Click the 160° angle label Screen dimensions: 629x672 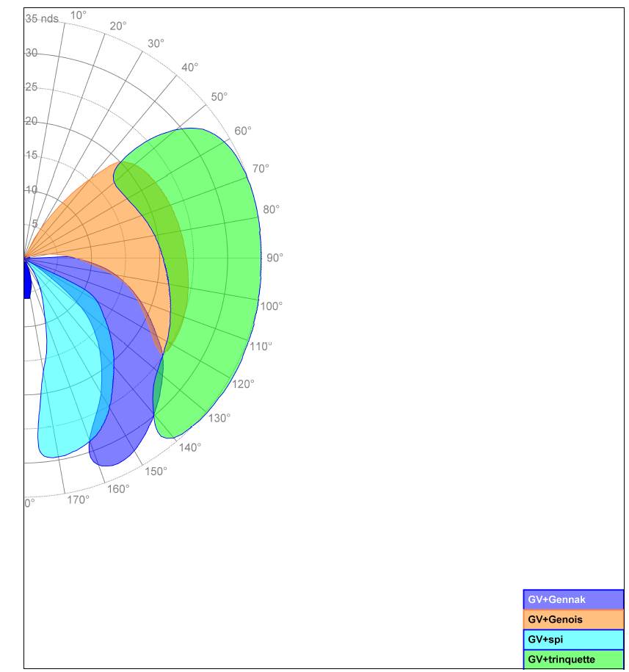[x=118, y=489]
